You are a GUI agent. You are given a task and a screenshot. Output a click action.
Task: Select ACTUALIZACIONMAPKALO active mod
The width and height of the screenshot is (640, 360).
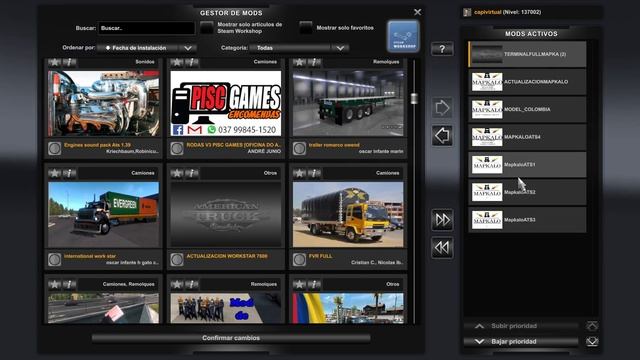527,82
